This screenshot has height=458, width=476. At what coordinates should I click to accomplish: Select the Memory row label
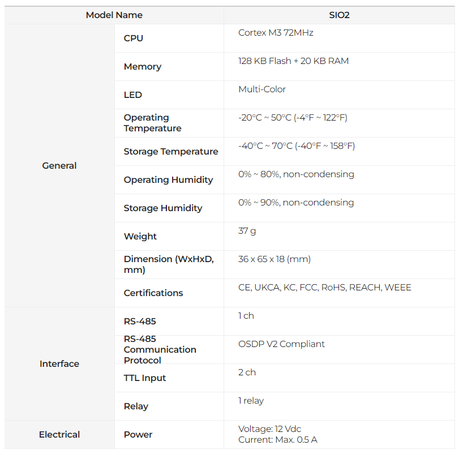143,67
